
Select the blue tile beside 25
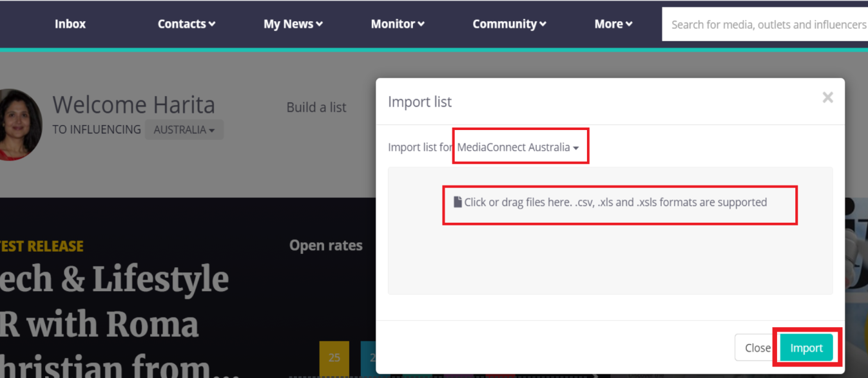[x=368, y=358]
